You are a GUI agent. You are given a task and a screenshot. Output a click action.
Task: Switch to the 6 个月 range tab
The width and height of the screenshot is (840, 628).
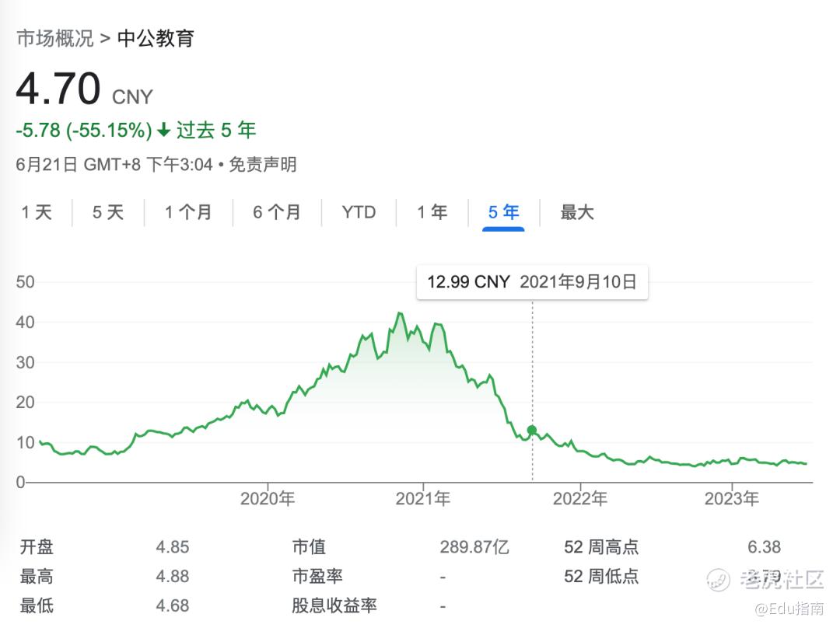click(276, 212)
